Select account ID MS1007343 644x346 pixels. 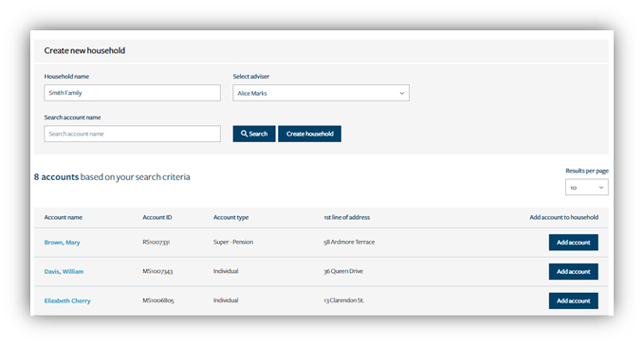coord(157,271)
